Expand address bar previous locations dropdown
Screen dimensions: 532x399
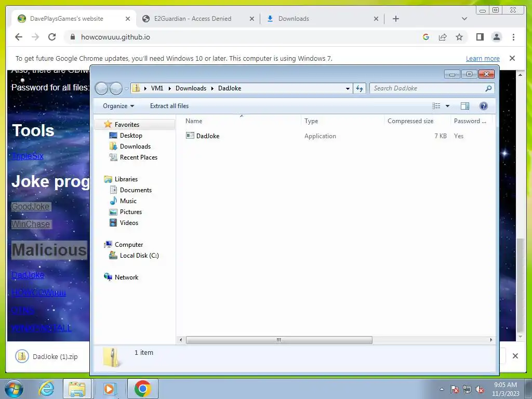[348, 88]
